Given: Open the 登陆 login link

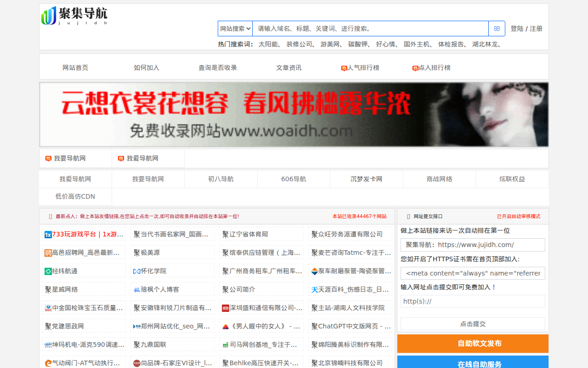Looking at the screenshot, I should 517,29.
